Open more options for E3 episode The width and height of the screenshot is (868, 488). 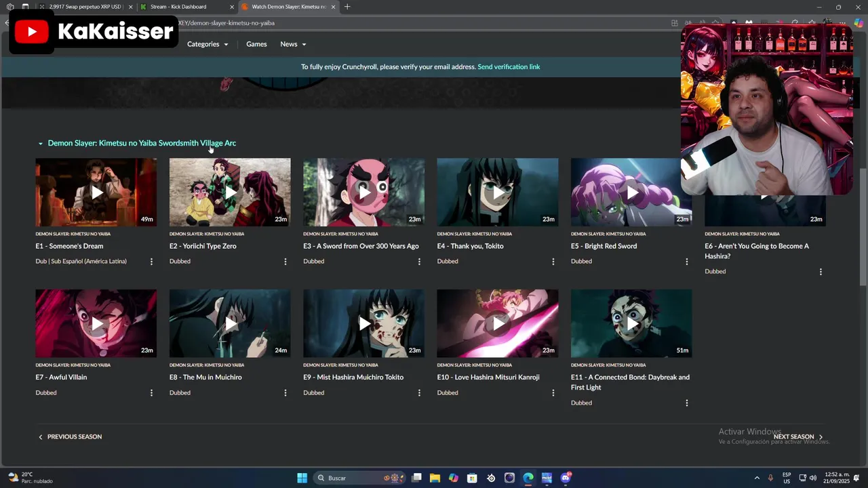(x=419, y=262)
